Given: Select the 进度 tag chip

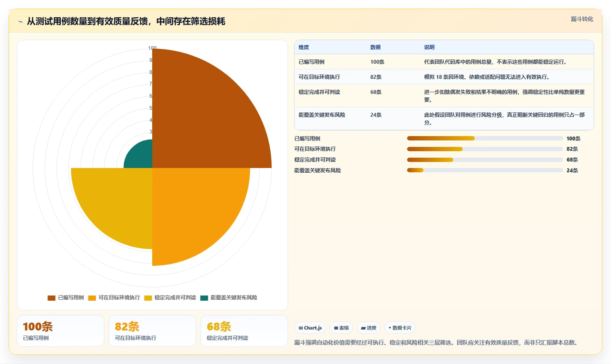Looking at the screenshot, I should [369, 328].
